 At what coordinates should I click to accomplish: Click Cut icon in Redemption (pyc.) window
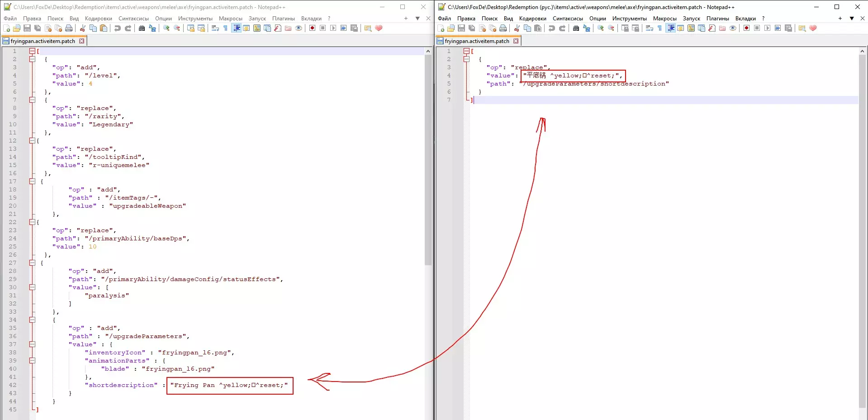517,28
